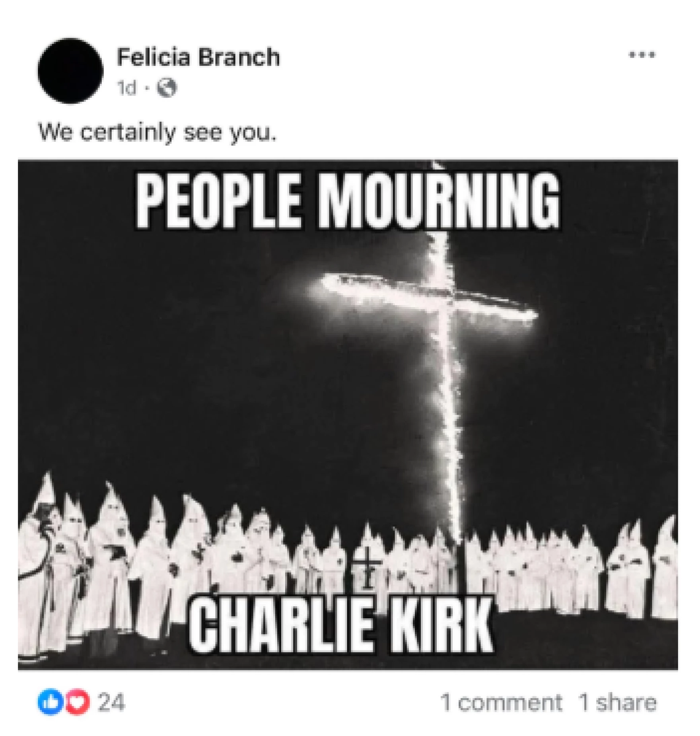Click the post text We certainly see you.
Screen dimensions: 700x736
tap(157, 132)
